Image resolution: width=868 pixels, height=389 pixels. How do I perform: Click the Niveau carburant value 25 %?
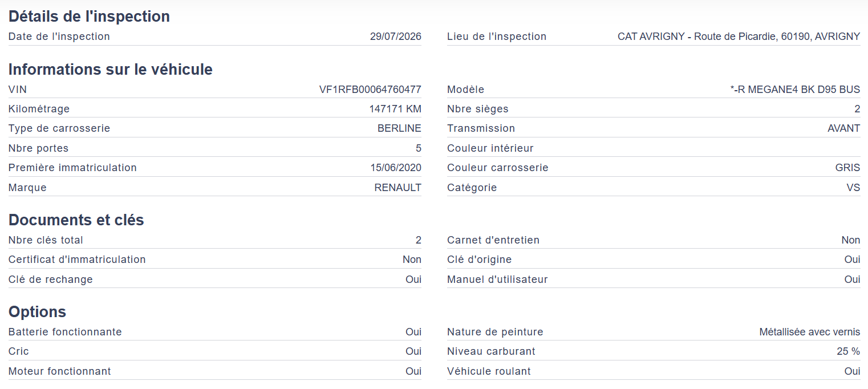coord(849,351)
